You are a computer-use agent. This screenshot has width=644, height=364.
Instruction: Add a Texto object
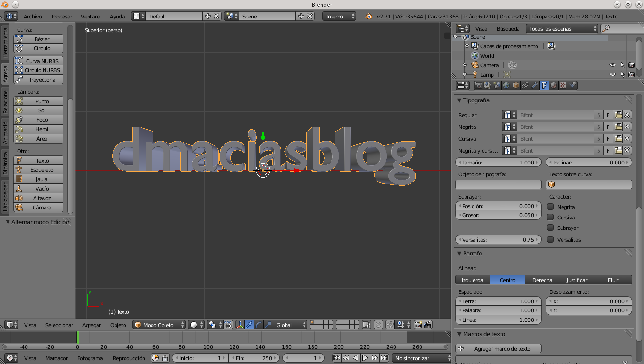tap(38, 160)
